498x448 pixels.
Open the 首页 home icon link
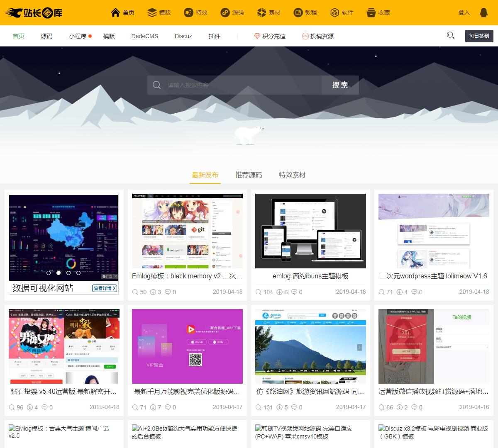(x=123, y=12)
